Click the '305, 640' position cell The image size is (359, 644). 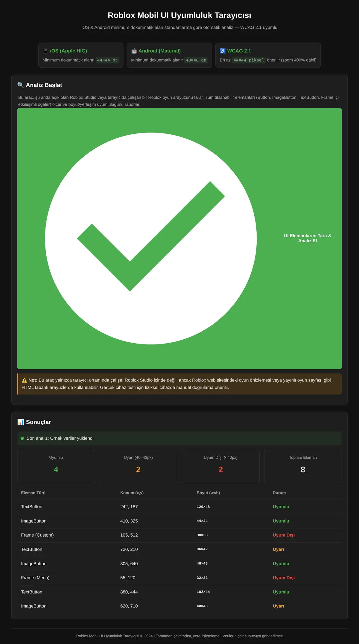click(129, 563)
